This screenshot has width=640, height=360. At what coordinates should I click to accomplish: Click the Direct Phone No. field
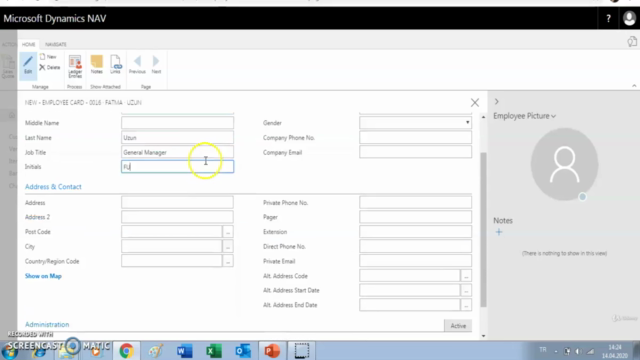click(x=416, y=247)
